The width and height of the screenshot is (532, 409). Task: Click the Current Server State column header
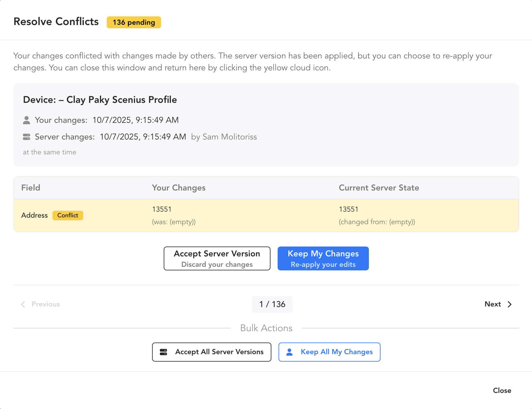click(379, 188)
